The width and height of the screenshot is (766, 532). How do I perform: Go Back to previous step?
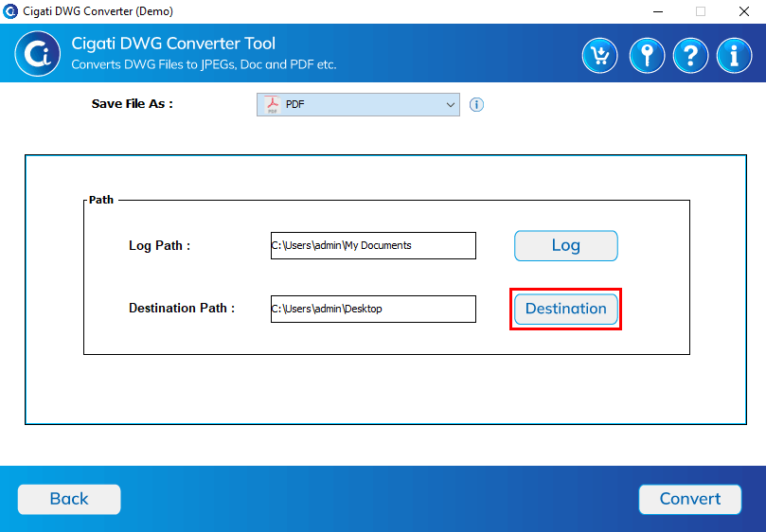pos(69,499)
